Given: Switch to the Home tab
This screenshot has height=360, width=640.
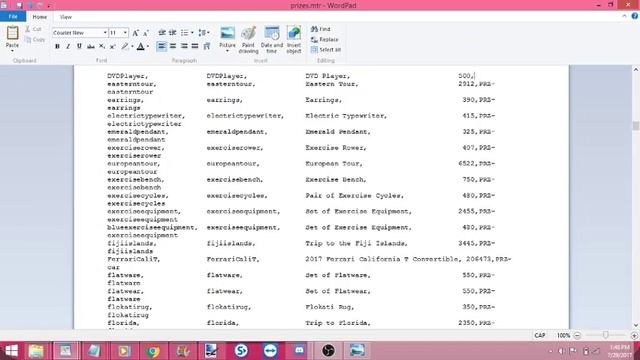Looking at the screenshot, I should (40, 17).
